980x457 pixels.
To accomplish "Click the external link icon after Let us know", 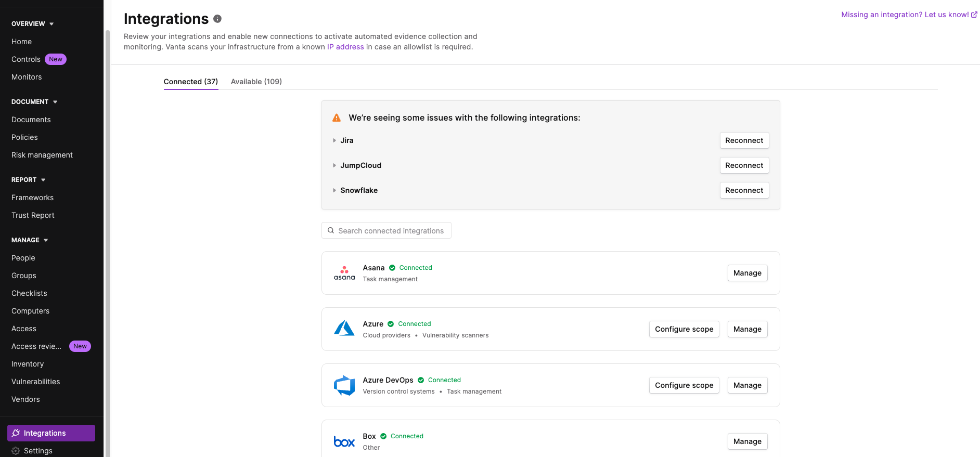I will 974,15.
